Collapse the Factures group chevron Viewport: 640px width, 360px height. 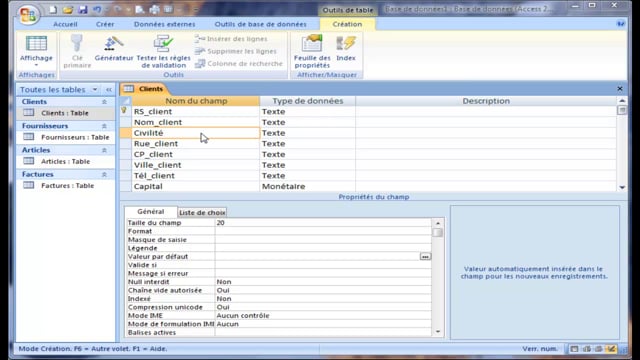coord(104,174)
